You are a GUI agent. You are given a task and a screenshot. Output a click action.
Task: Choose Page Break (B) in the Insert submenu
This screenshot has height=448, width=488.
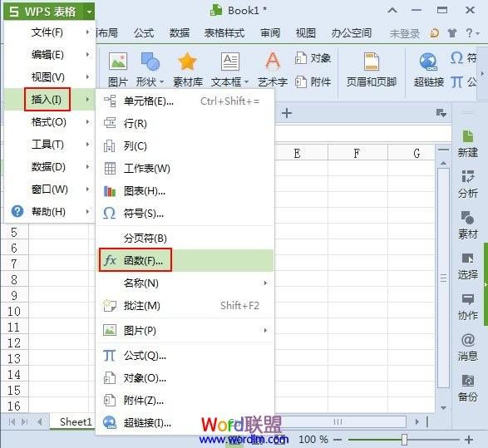pos(185,238)
